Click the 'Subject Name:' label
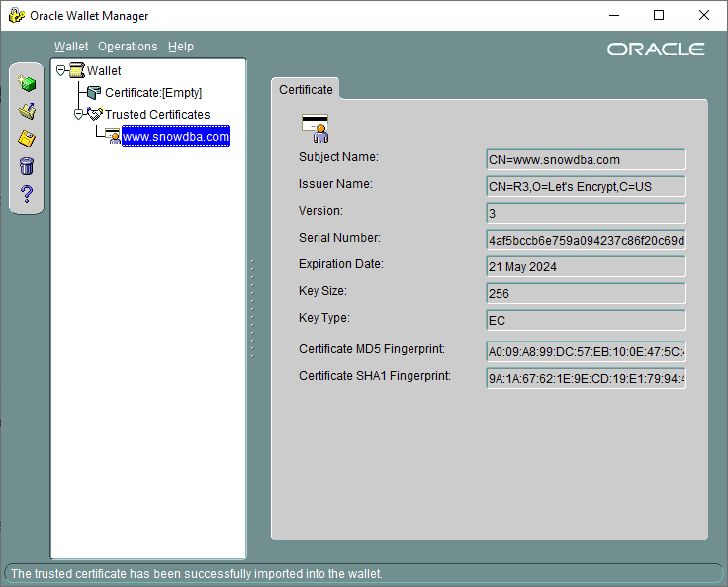Image resolution: width=728 pixels, height=587 pixels. 338,157
